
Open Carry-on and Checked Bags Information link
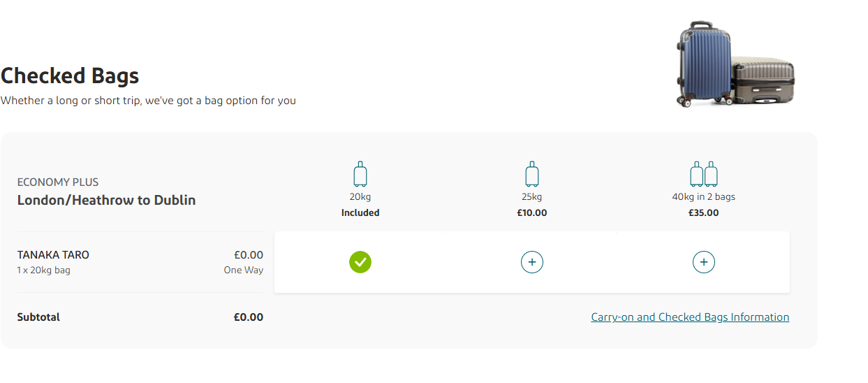[690, 317]
